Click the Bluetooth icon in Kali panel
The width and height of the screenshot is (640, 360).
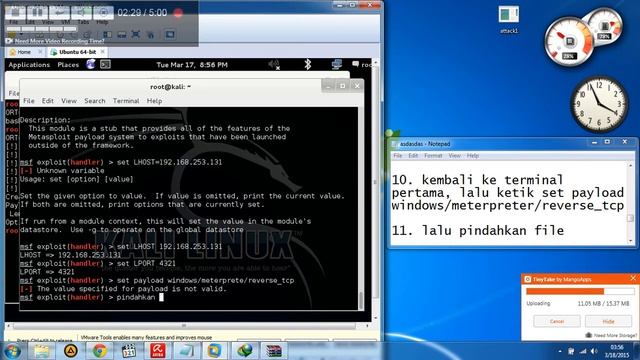click(308, 64)
